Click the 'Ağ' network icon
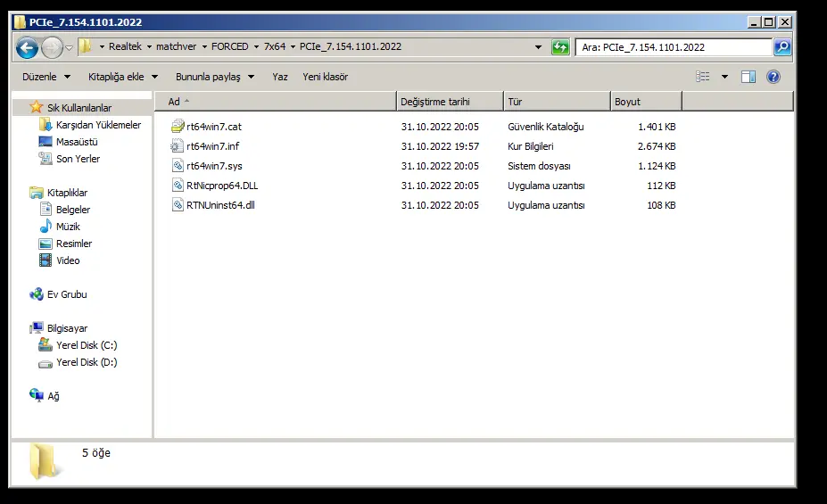This screenshot has width=827, height=504. 37,395
